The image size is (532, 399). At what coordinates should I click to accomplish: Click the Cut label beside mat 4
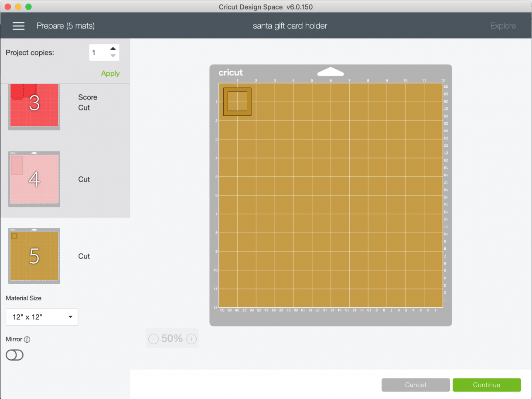click(x=84, y=179)
